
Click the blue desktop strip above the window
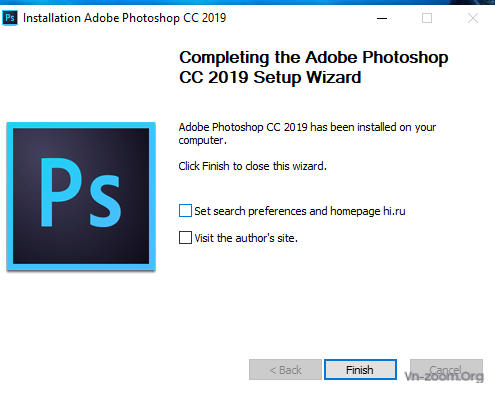[247, 2]
